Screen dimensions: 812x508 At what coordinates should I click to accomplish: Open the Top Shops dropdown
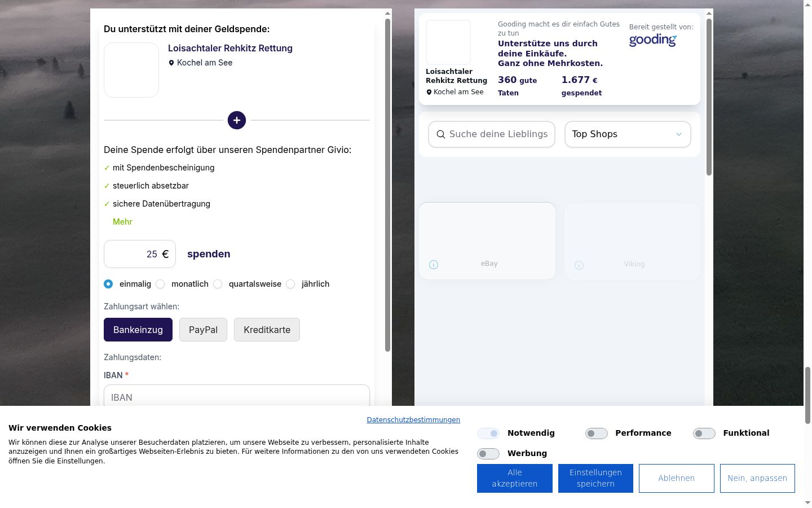[628, 134]
